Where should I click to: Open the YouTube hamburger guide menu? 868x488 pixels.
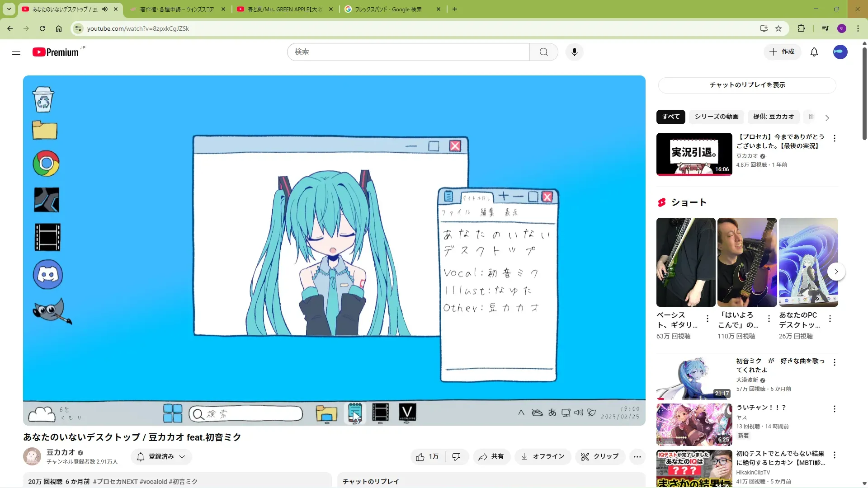(16, 52)
